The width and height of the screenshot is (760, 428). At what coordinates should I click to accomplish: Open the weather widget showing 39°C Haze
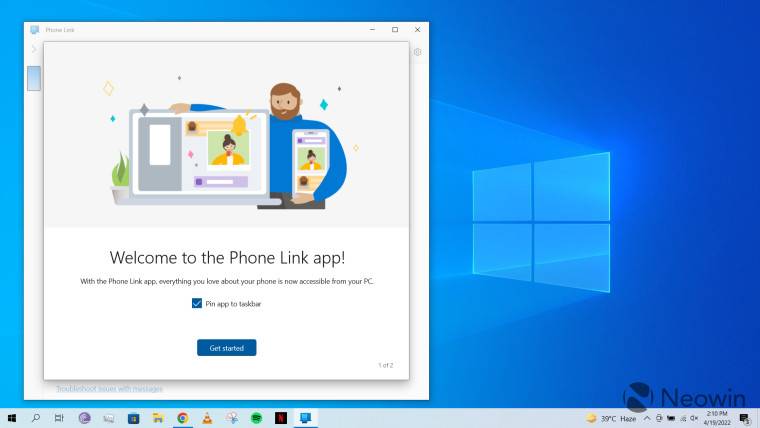coord(611,418)
